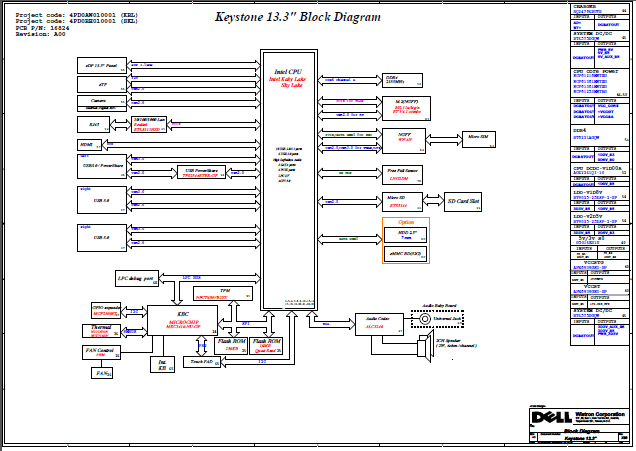636x451 pixels.
Task: Select the orange Option HDD box
Action: click(x=406, y=242)
